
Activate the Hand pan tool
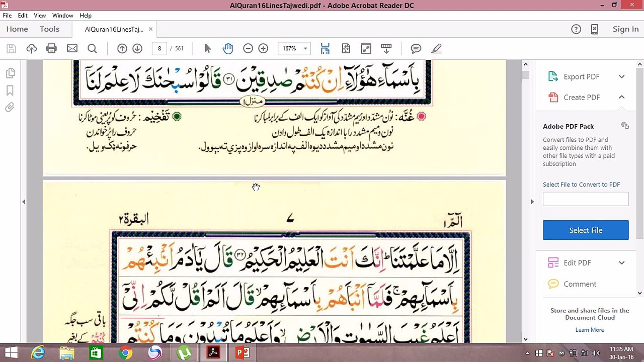point(228,48)
